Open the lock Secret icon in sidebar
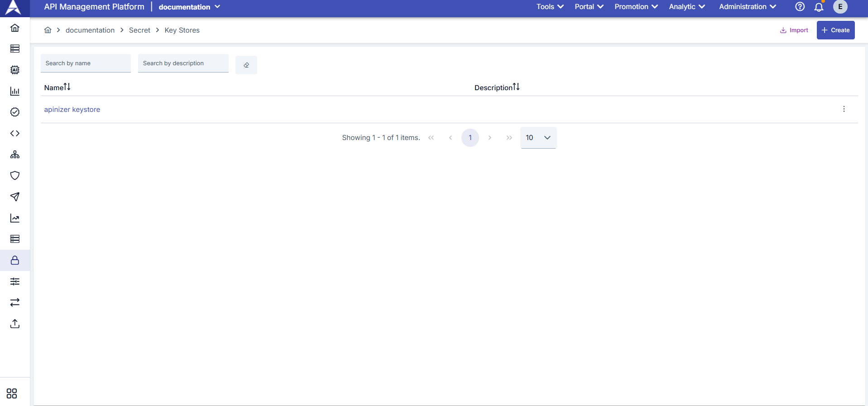The width and height of the screenshot is (868, 406). click(15, 260)
